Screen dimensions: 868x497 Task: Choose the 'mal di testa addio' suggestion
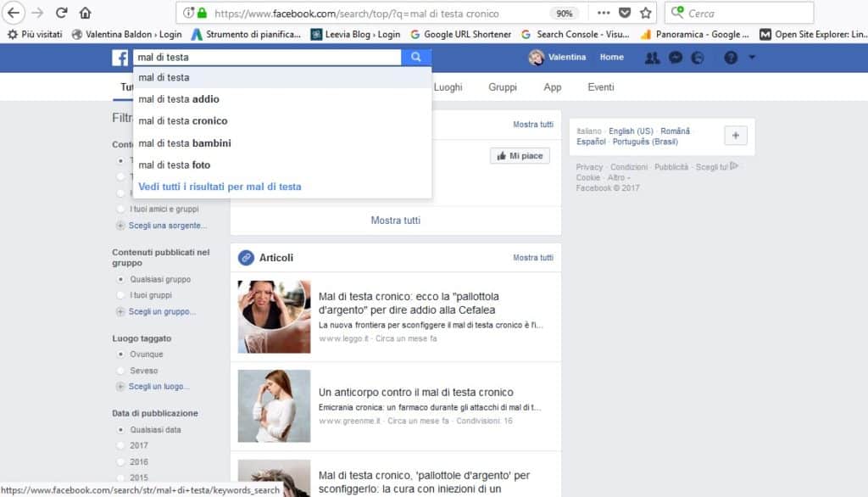(x=282, y=99)
